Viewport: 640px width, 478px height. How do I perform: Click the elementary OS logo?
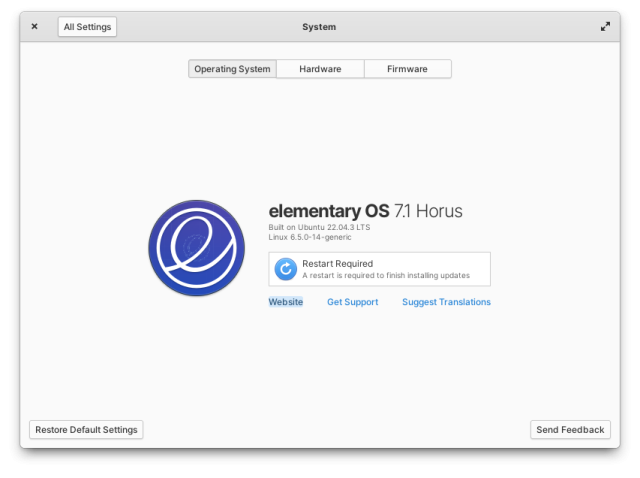point(197,248)
